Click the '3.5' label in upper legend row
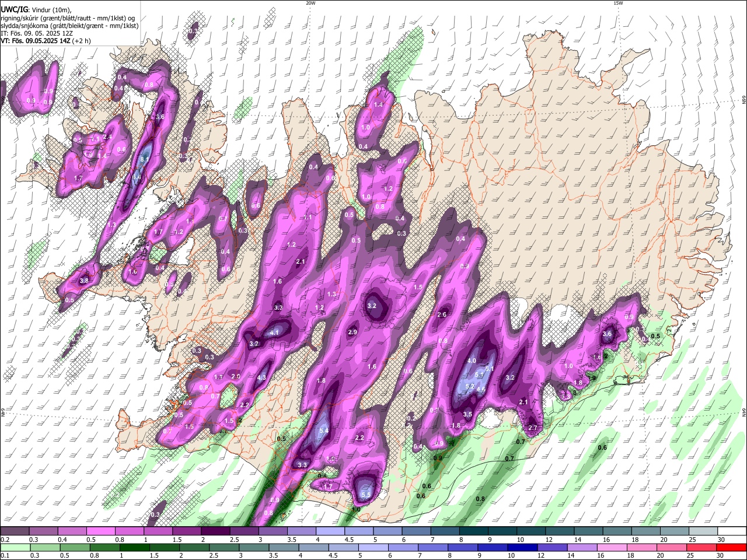The height and width of the screenshot is (560, 747). 292,540
